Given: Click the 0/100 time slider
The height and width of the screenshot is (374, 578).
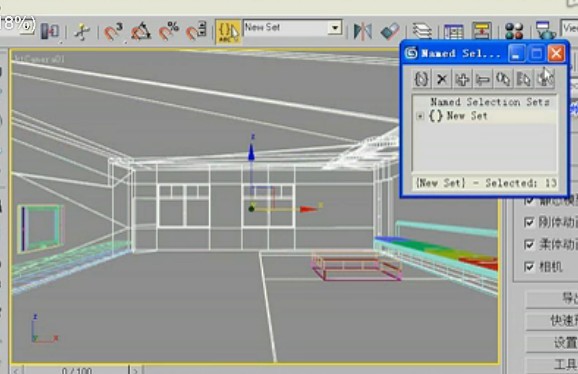Looking at the screenshot, I should tap(77, 370).
